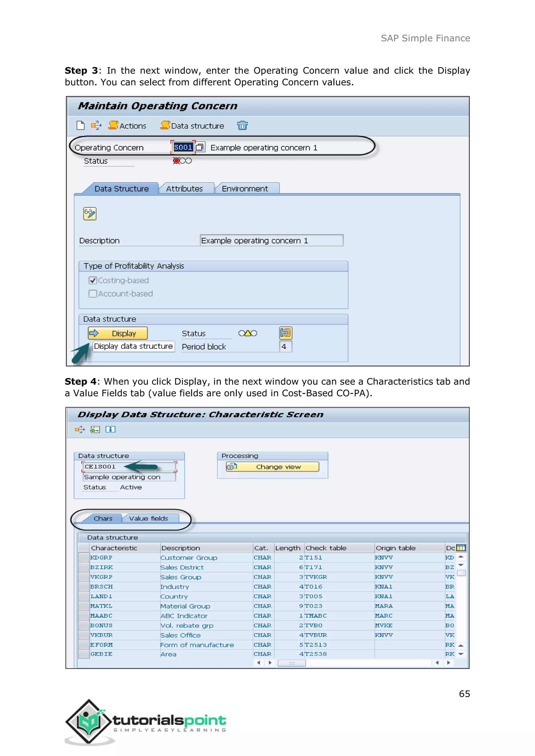
Task: Select the row selector for BRSCH
Action: coord(84,586)
